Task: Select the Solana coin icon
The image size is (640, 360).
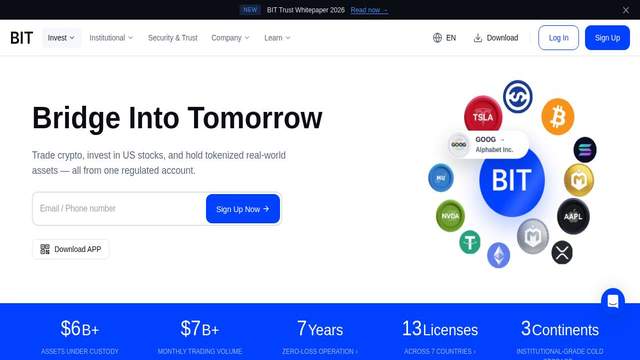Action: click(x=584, y=150)
